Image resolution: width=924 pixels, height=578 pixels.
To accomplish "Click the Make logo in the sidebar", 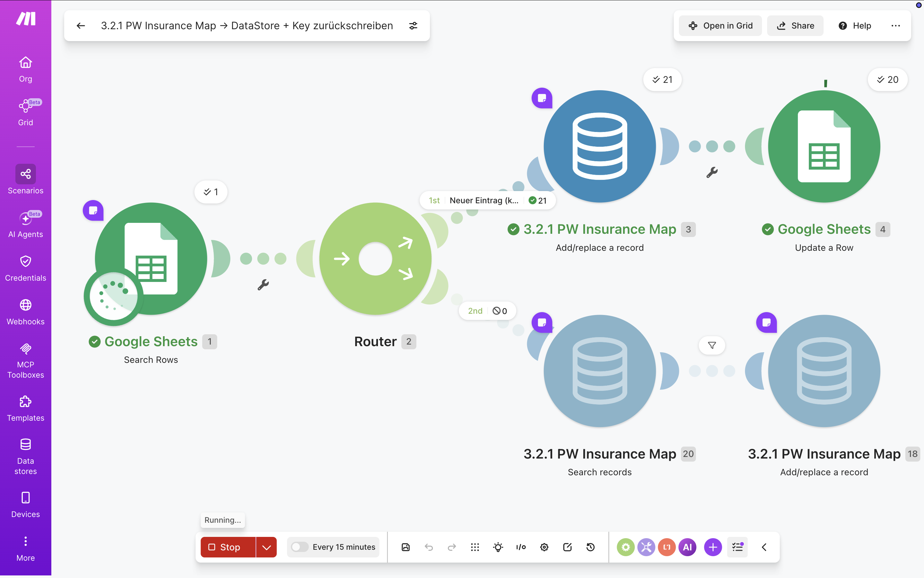I will click(x=26, y=18).
